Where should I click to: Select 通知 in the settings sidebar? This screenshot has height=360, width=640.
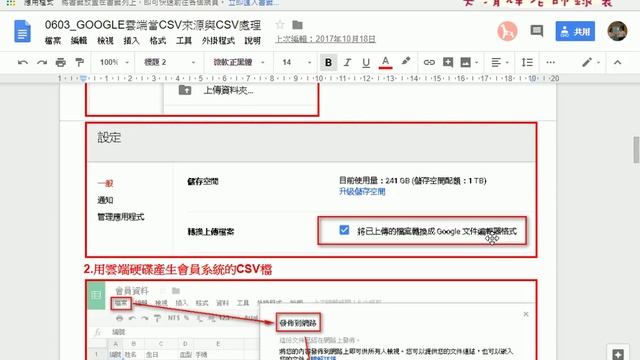[x=105, y=200]
